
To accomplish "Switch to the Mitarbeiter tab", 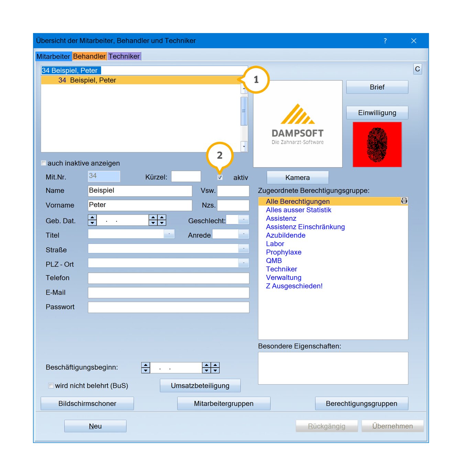I will click(53, 56).
